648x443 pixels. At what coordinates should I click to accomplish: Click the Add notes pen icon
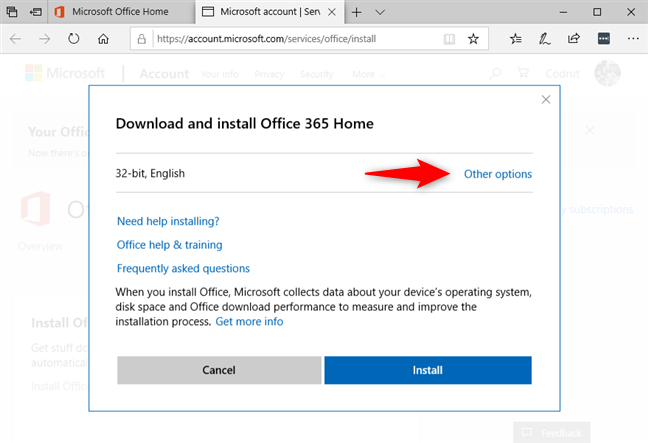[x=545, y=39]
